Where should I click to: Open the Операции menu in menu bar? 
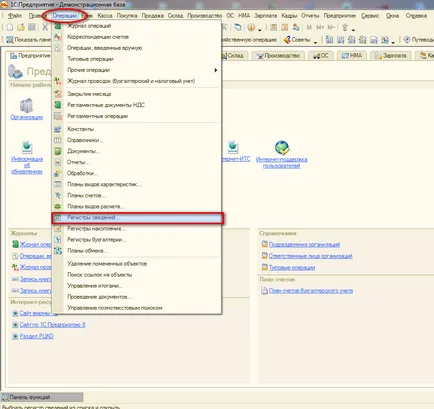coord(65,16)
